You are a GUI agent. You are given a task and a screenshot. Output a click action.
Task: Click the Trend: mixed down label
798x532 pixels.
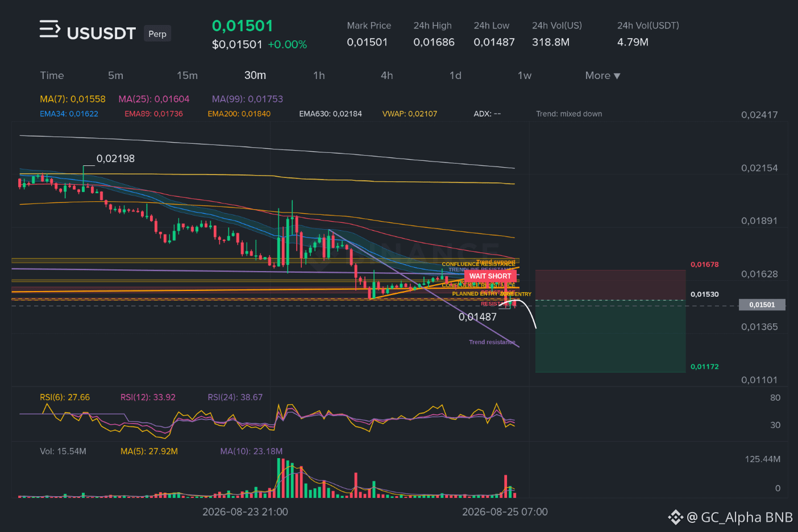[x=569, y=114]
